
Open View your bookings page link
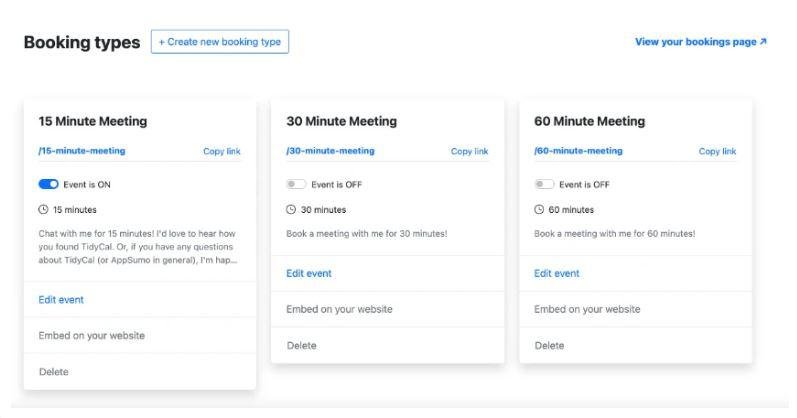pyautogui.click(x=700, y=42)
